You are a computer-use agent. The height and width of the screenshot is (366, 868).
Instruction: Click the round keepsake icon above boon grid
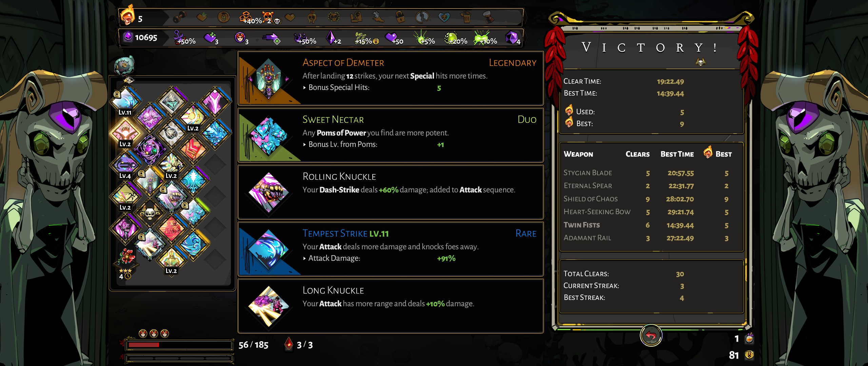pos(124,65)
